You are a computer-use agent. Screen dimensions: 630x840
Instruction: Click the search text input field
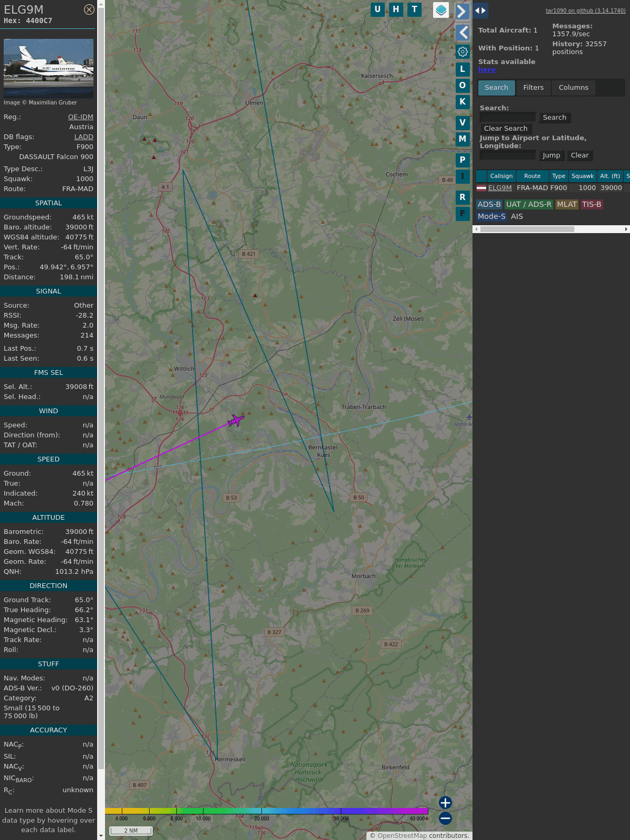click(x=508, y=118)
